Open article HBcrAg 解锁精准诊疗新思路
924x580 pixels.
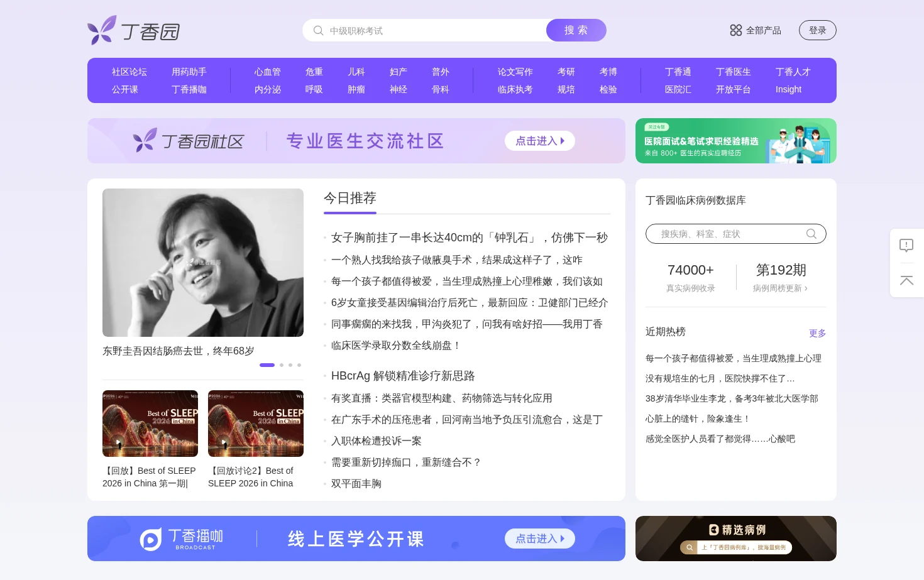(x=403, y=376)
